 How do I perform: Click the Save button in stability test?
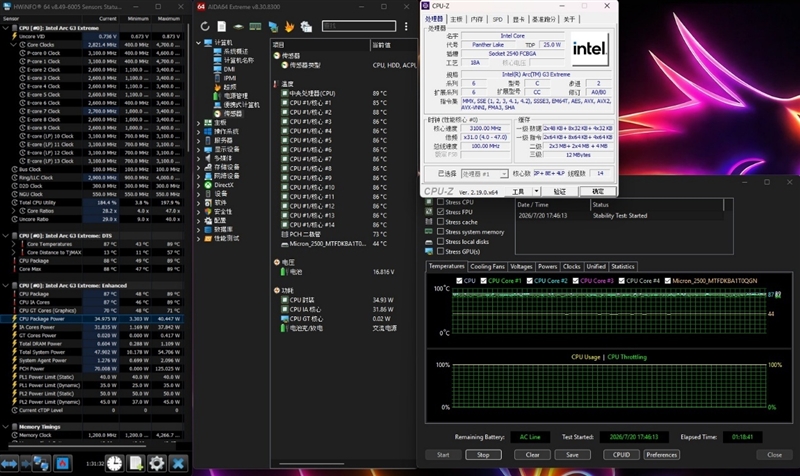(572, 455)
